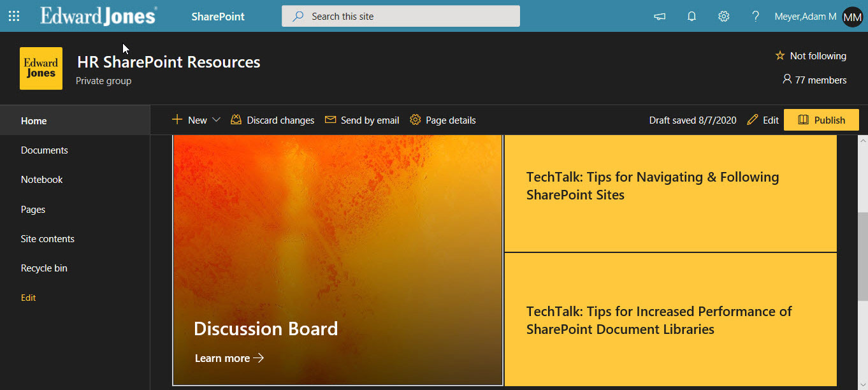Screen dimensions: 868x390
Task: Toggle the Not following star
Action: (779, 56)
